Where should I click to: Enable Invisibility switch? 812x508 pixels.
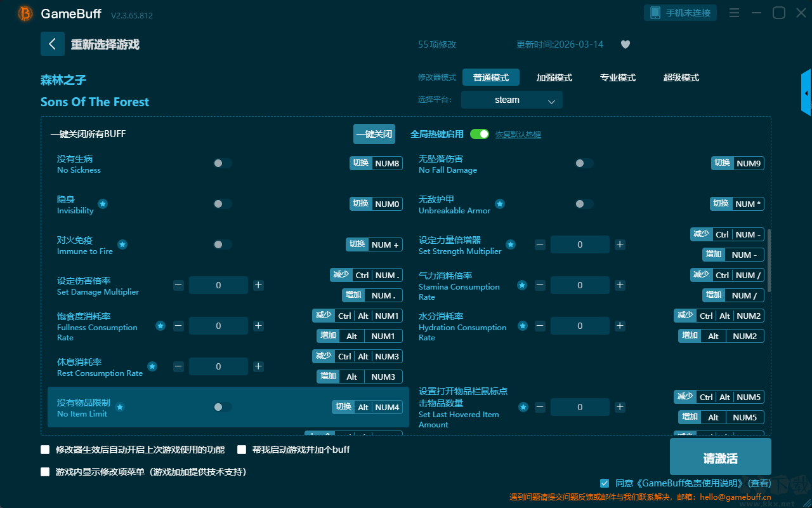click(x=223, y=204)
